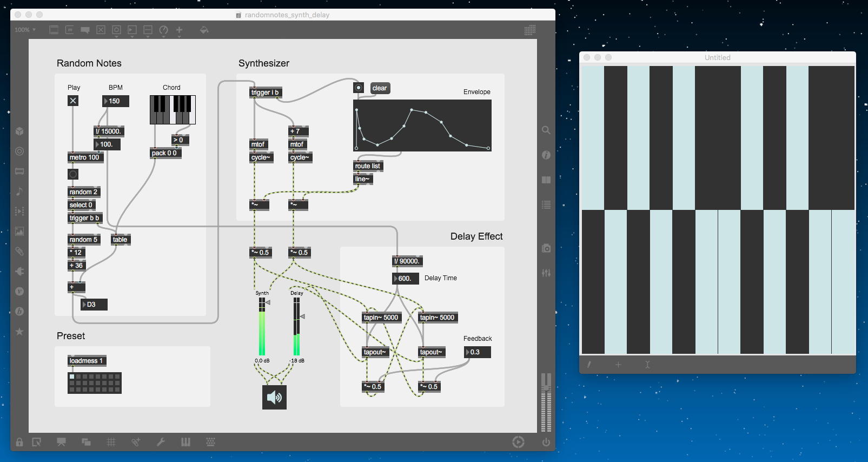Click the paint bucket format icon

pyautogui.click(x=204, y=30)
